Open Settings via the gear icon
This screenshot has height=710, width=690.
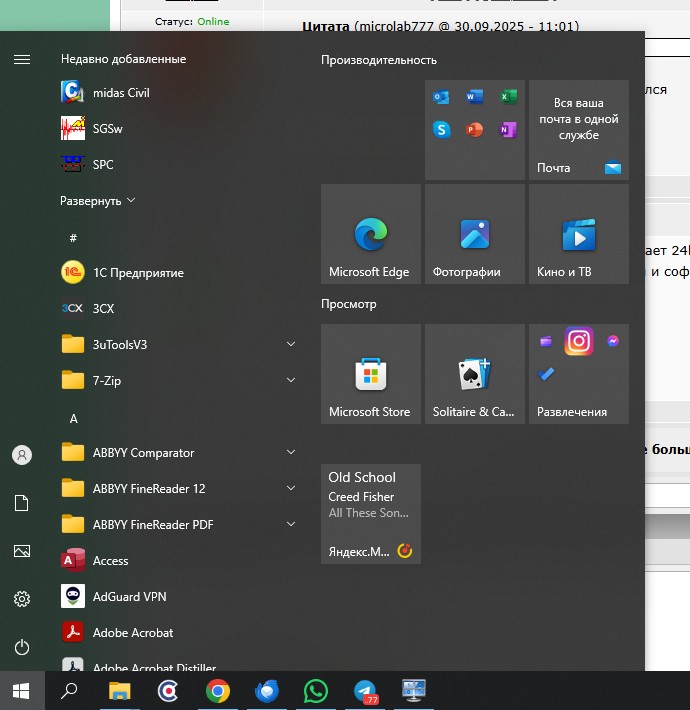[x=22, y=599]
